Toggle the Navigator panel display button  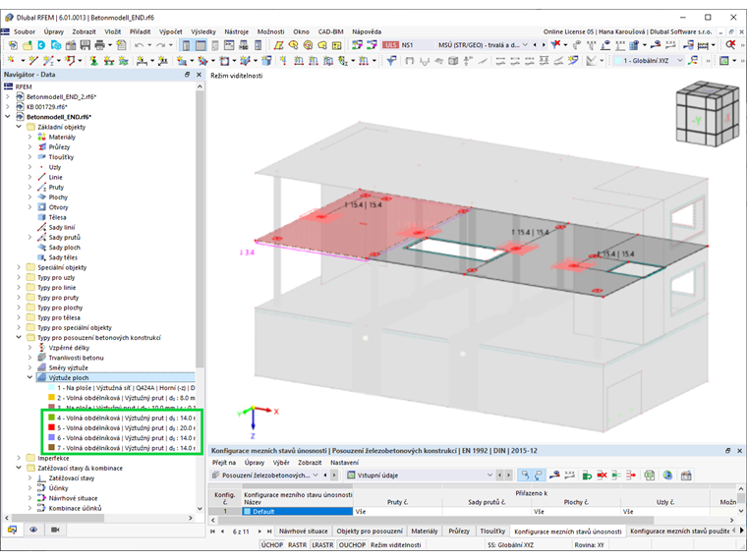[187, 45]
